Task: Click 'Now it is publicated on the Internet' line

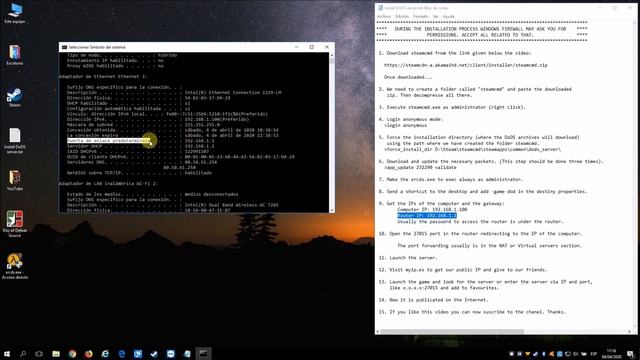Action: click(x=433, y=300)
